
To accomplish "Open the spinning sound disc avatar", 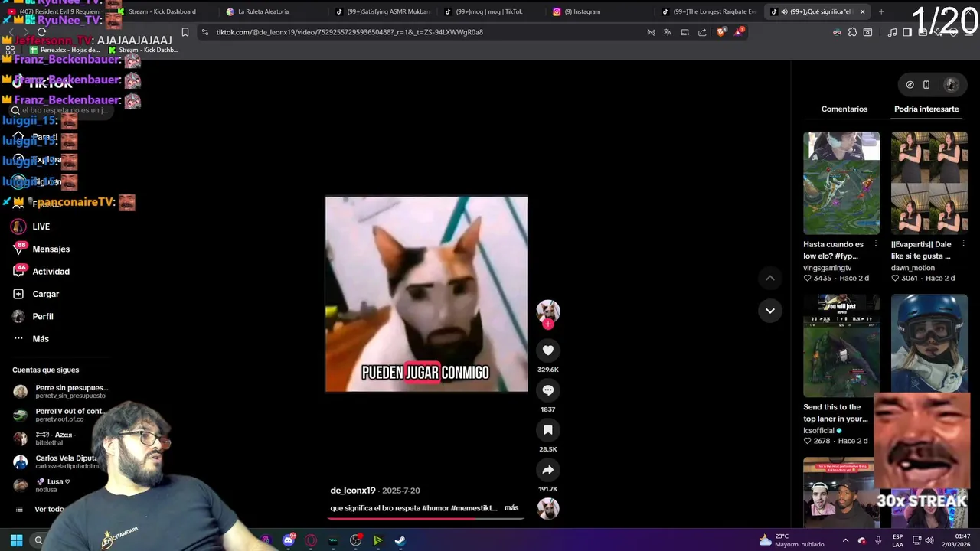I will click(547, 508).
